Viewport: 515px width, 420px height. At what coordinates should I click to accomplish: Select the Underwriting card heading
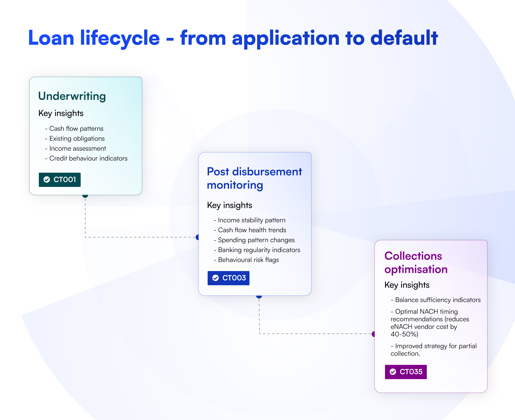[x=72, y=96]
